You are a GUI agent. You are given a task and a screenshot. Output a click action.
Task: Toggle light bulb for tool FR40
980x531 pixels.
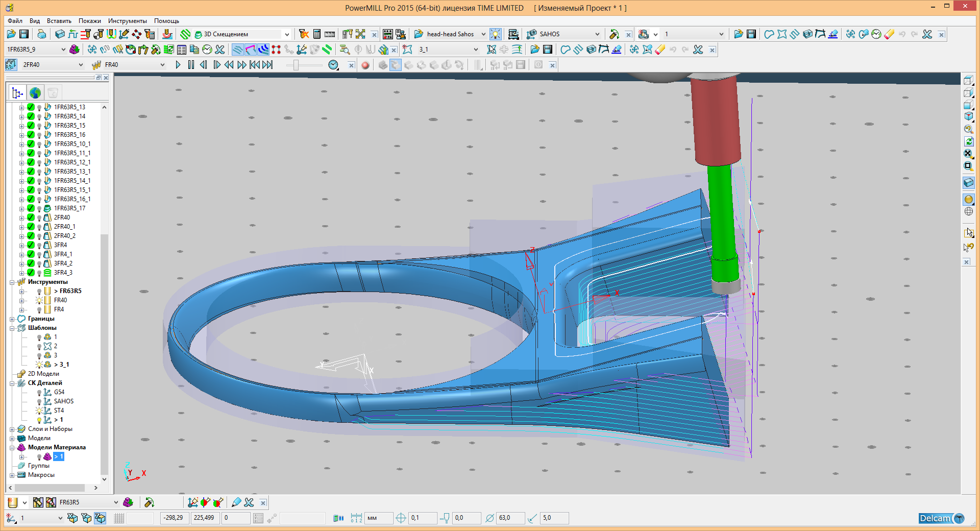(39, 300)
